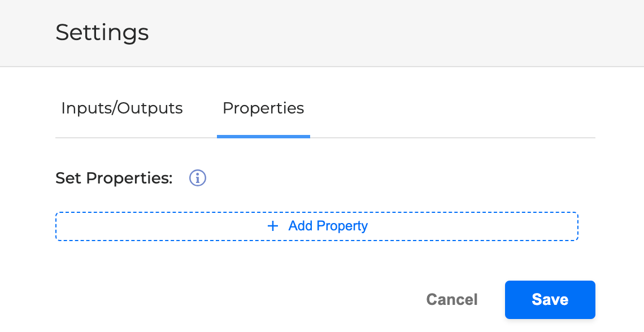Click the "+" symbol left of Add Property

(x=273, y=226)
